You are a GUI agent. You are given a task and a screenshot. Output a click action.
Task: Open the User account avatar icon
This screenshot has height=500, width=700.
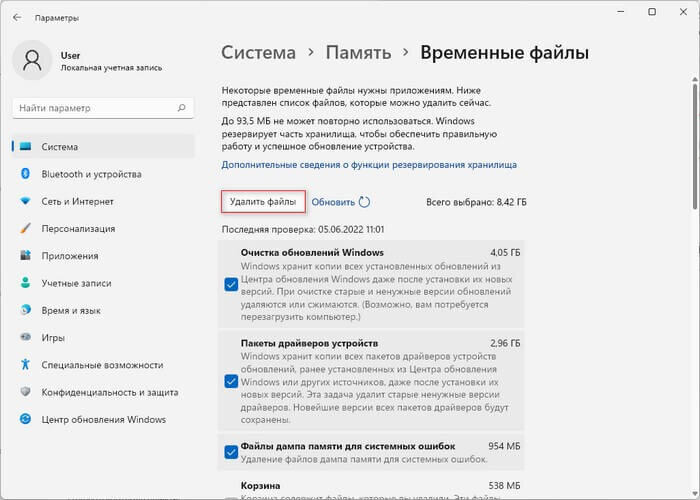point(32,60)
